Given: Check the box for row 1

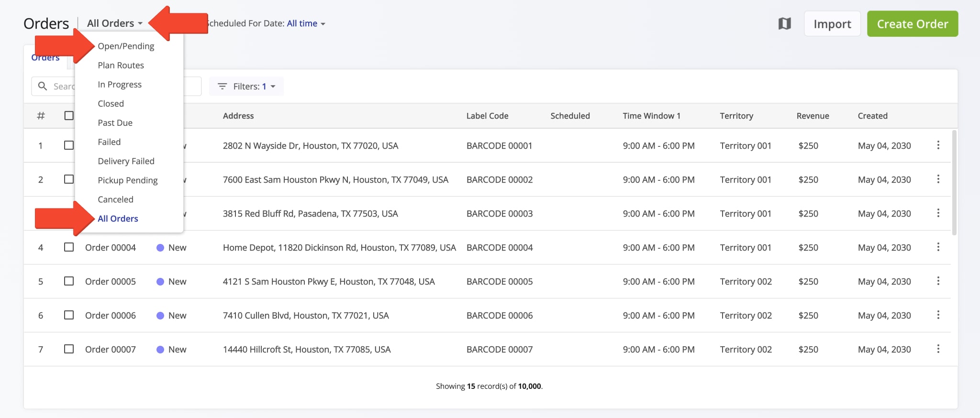Looking at the screenshot, I should 69,145.
